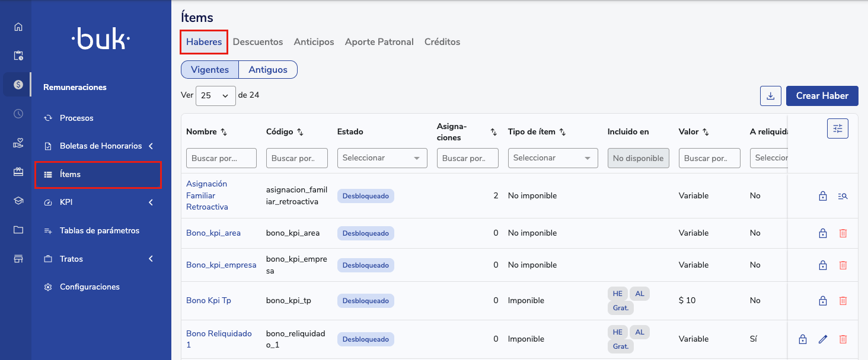Open the clock icon in left rail
868x360 pixels.
point(18,114)
